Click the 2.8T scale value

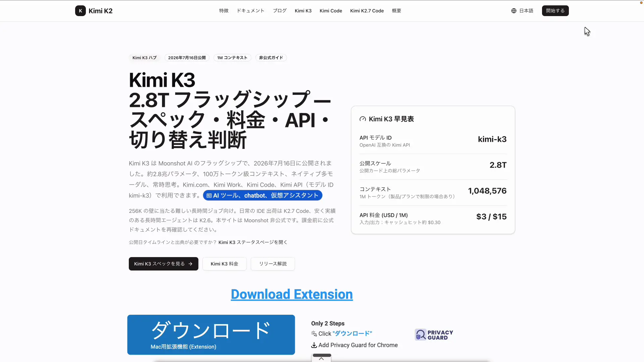pyautogui.click(x=498, y=165)
